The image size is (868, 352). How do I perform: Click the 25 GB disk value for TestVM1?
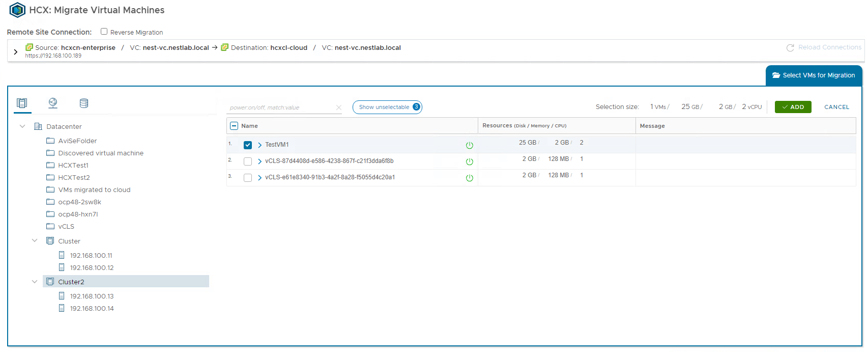528,143
